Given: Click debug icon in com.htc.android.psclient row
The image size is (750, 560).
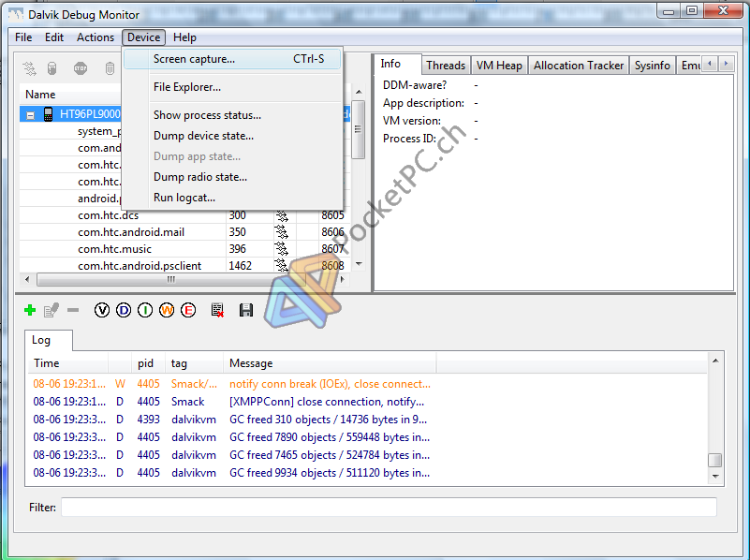Looking at the screenshot, I should (282, 265).
